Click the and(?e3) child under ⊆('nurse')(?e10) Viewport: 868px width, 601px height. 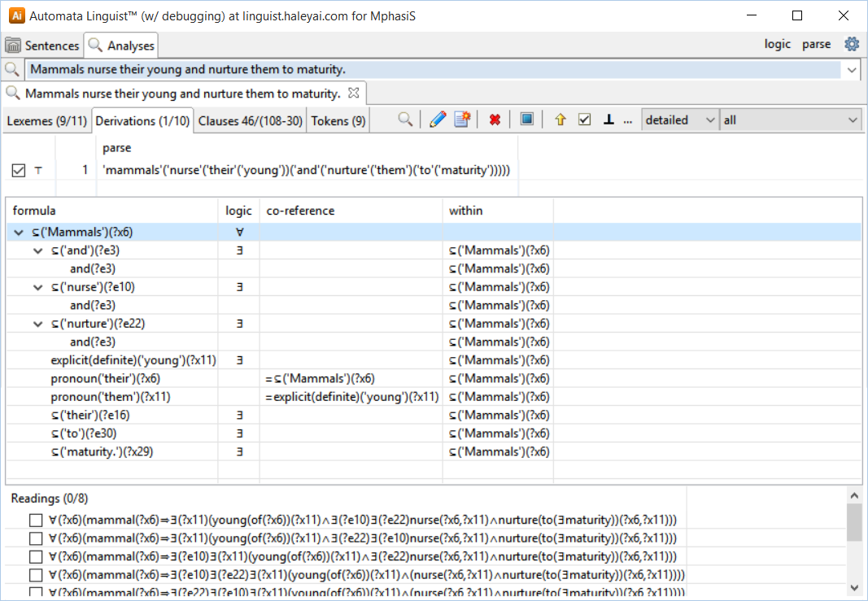pyautogui.click(x=93, y=306)
